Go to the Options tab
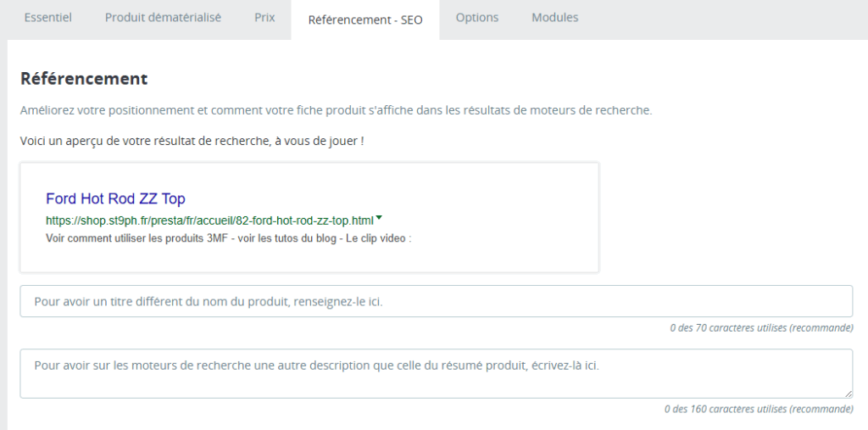Image resolution: width=868 pixels, height=430 pixels. [x=477, y=18]
